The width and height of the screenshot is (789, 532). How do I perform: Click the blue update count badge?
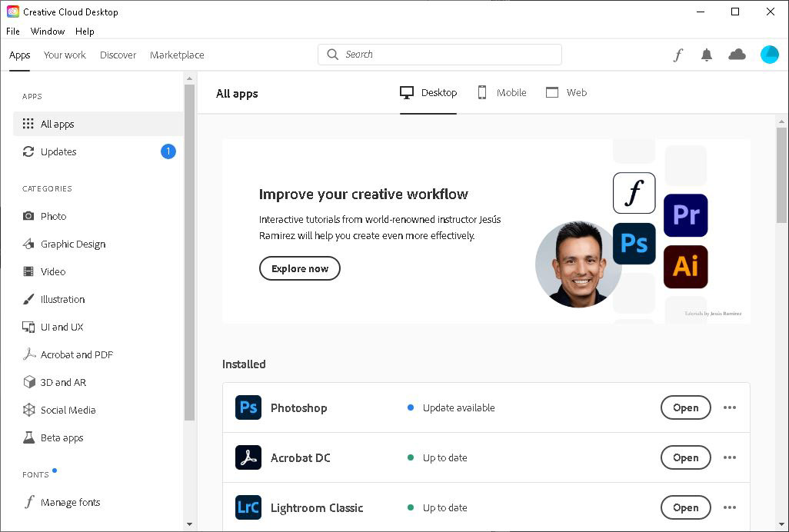(168, 151)
